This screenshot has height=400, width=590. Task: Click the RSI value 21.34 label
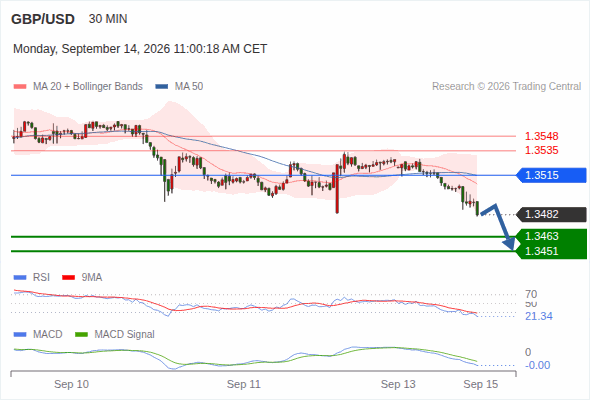[x=539, y=316]
